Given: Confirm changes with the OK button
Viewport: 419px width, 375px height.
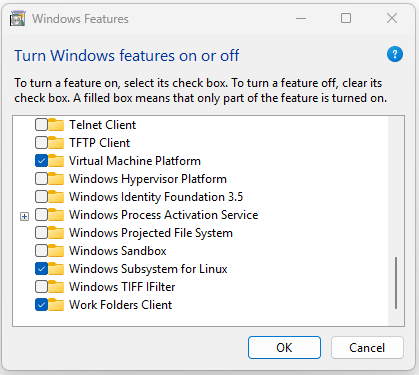Looking at the screenshot, I should click(284, 348).
